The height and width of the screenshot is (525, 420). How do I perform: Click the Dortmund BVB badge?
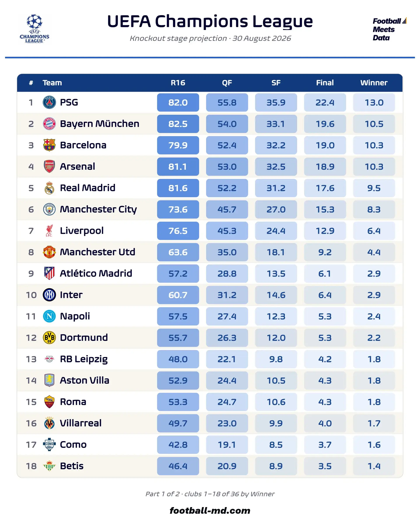click(x=49, y=338)
